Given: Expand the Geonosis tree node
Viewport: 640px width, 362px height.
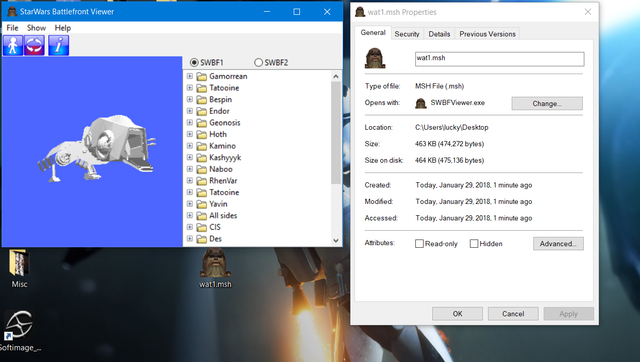Looking at the screenshot, I should (x=190, y=123).
